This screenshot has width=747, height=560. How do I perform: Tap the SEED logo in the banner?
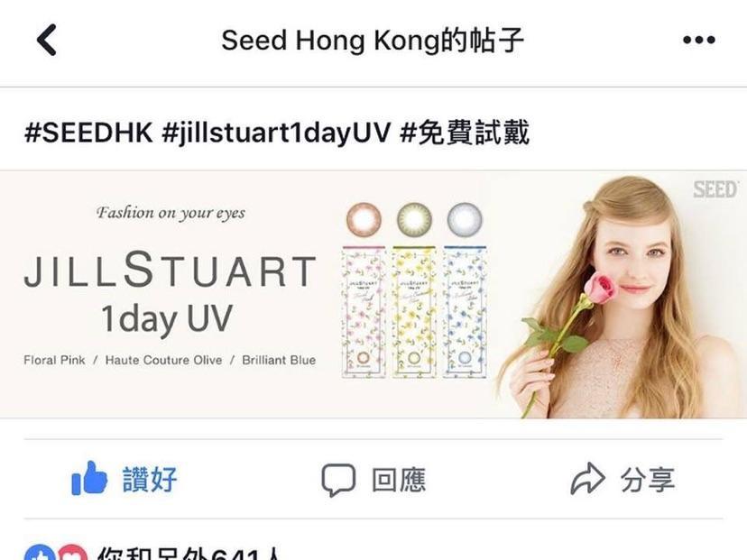pos(715,189)
